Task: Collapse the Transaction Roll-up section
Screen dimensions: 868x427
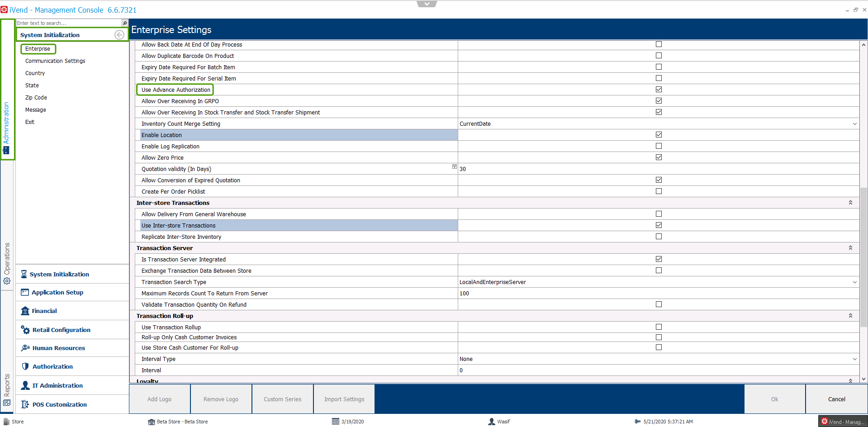Action: [x=850, y=316]
